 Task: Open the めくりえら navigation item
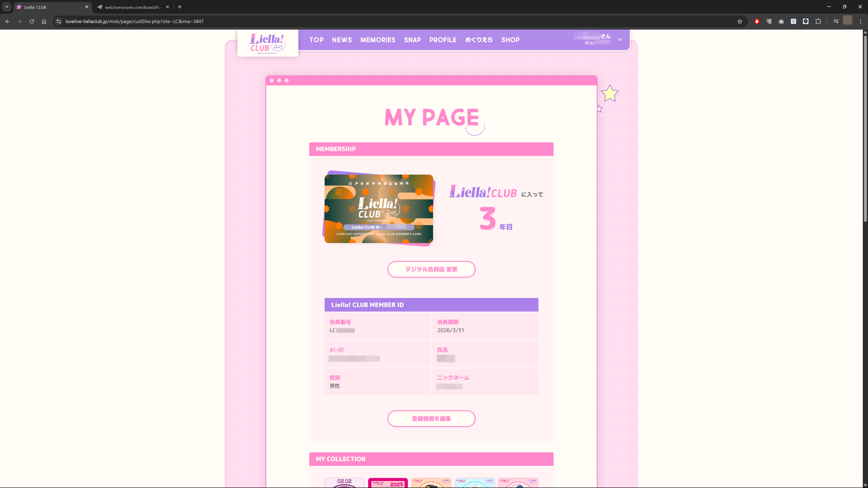click(479, 40)
